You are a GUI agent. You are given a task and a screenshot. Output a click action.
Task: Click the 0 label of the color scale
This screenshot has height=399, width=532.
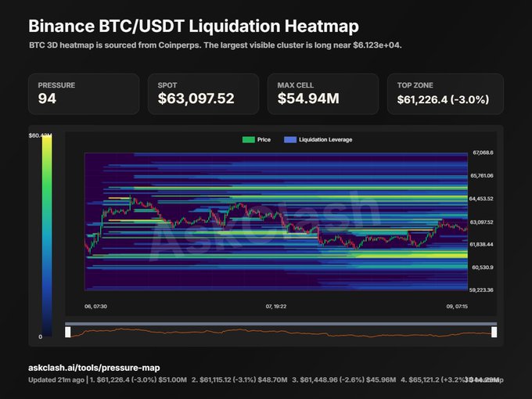(41, 337)
